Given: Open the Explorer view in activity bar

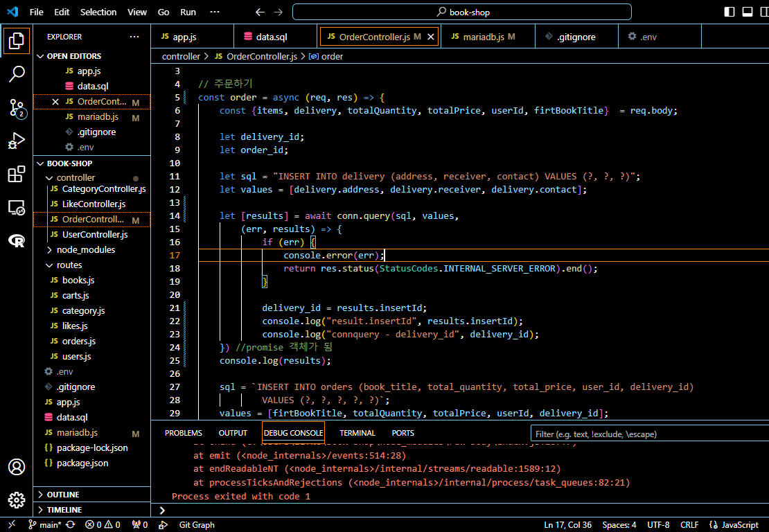Looking at the screenshot, I should [16, 41].
